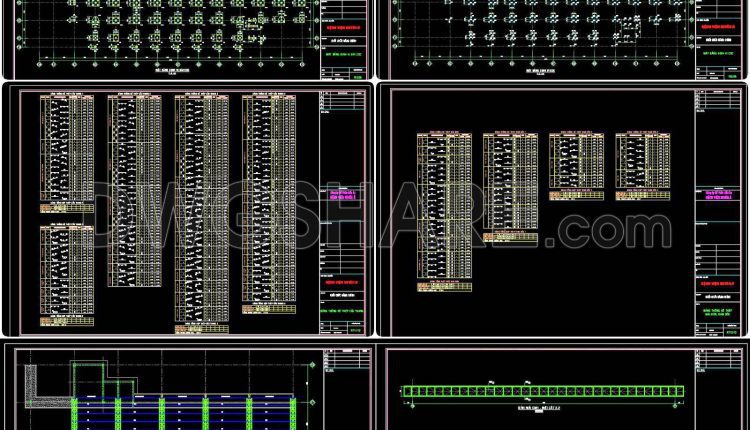Open the drawing sheet with five rebar schedule tables

(188, 209)
